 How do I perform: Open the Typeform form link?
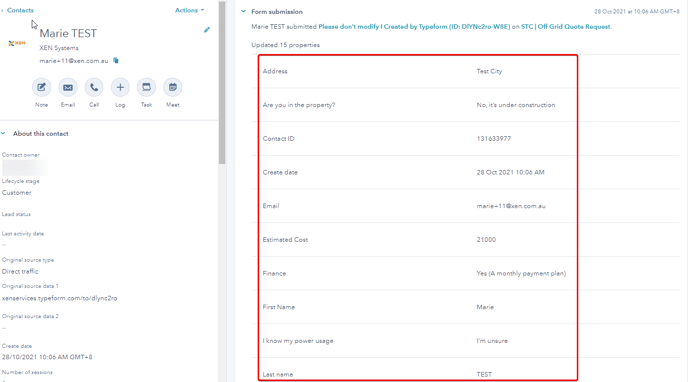tap(414, 27)
